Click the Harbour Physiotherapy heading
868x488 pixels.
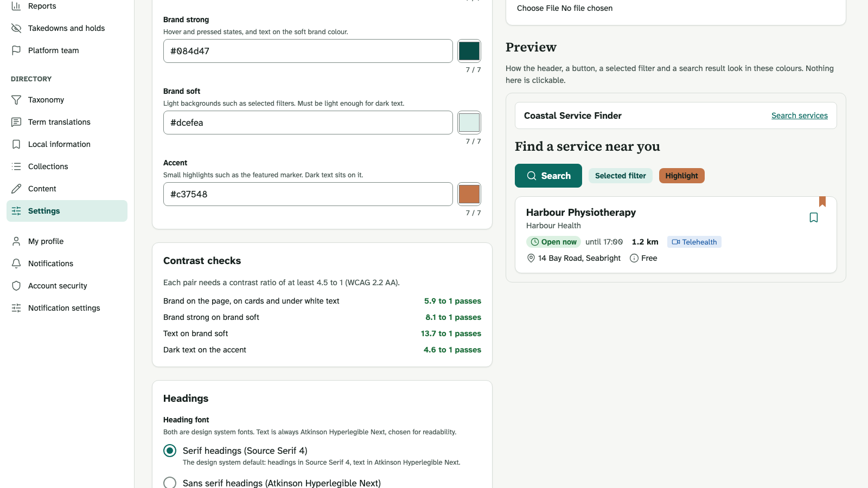point(581,213)
